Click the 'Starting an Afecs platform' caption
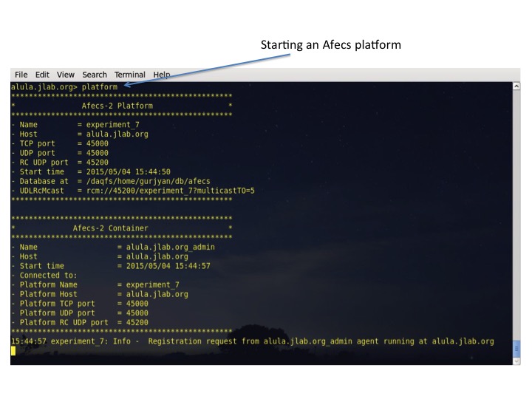The height and width of the screenshot is (399, 532). [331, 45]
